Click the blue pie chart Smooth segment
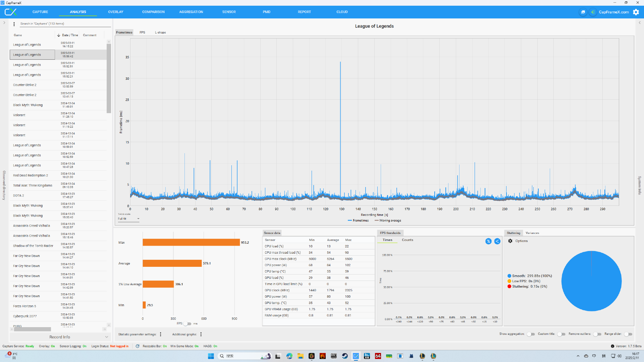This screenshot has width=644, height=362. point(591,281)
